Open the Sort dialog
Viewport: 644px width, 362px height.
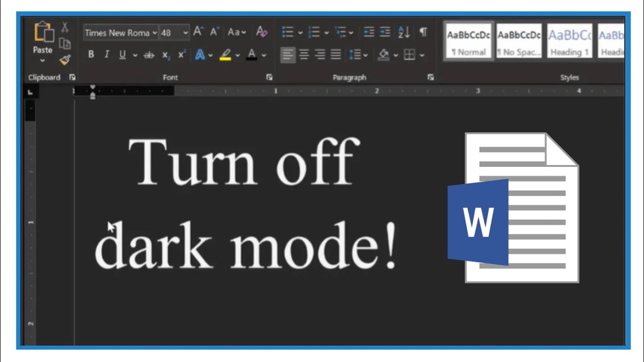404,33
